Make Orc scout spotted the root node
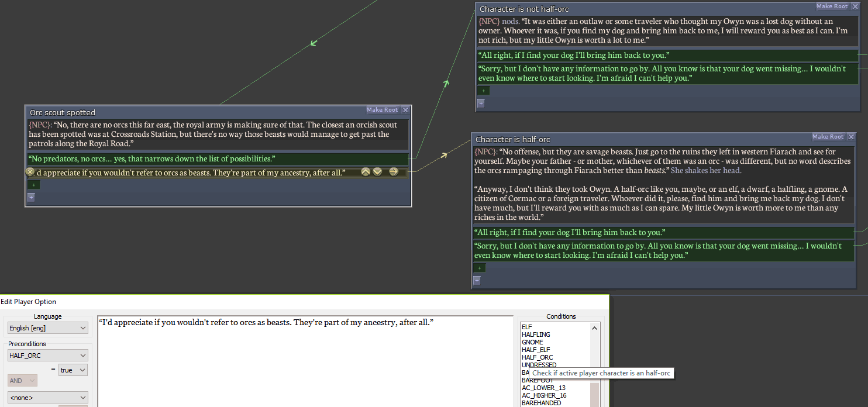 click(382, 110)
